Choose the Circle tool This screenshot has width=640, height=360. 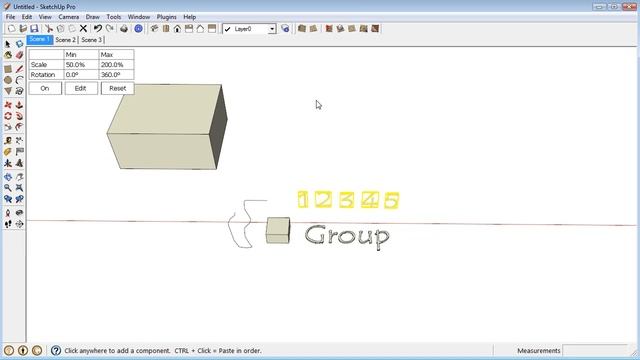(x=8, y=80)
